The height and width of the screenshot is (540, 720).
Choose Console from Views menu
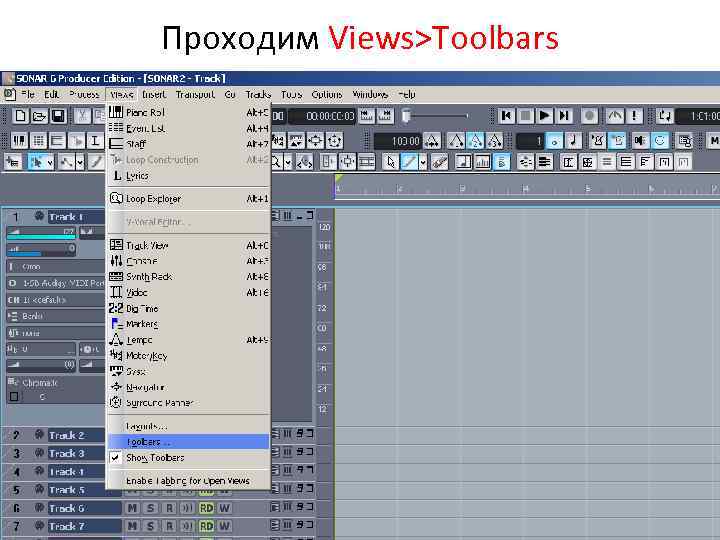point(189,261)
